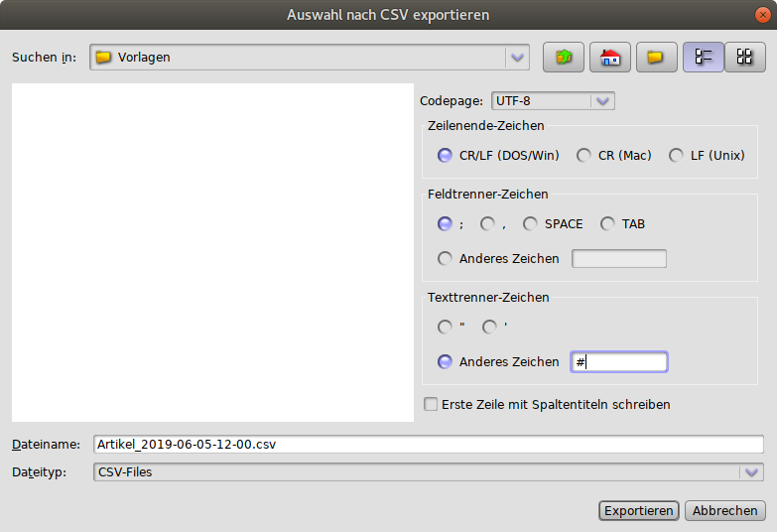The width and height of the screenshot is (777, 532).
Task: Choose SPACE as field separator
Action: click(530, 224)
